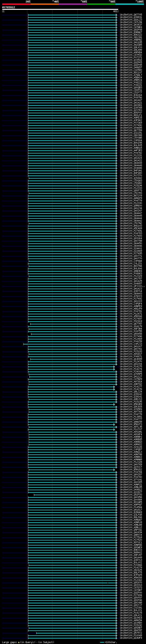146x644 pixels.
Task: Open hit UniRef100_P14275
Action: [131, 366]
